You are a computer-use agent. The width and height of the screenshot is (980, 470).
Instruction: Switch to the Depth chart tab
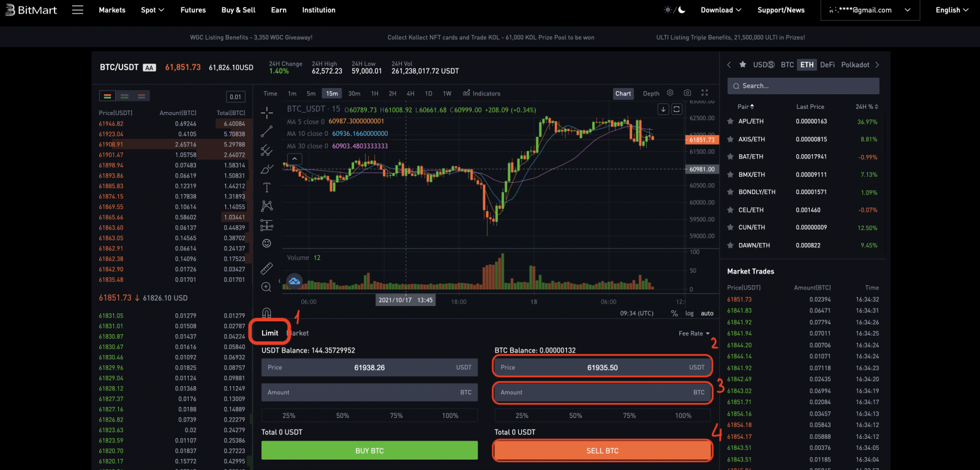pos(651,94)
